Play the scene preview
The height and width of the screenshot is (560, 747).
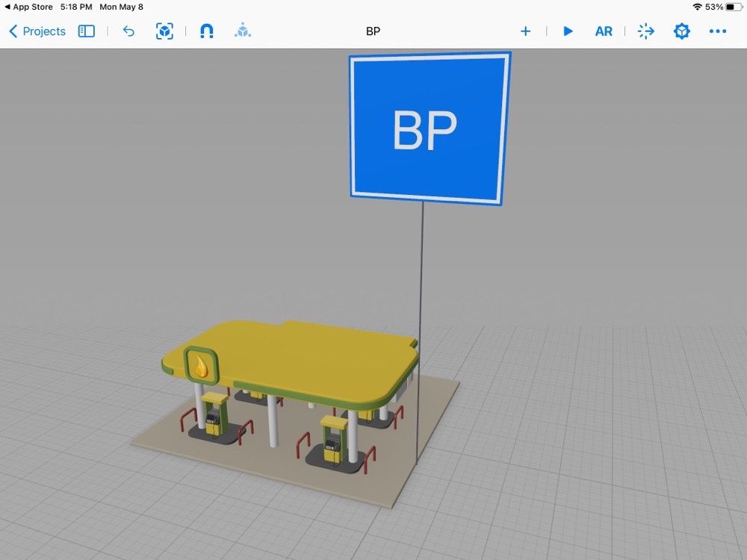(x=568, y=31)
